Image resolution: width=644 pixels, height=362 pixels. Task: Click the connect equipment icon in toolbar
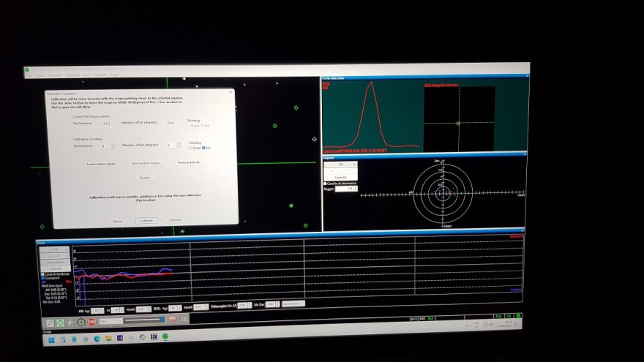50,323
